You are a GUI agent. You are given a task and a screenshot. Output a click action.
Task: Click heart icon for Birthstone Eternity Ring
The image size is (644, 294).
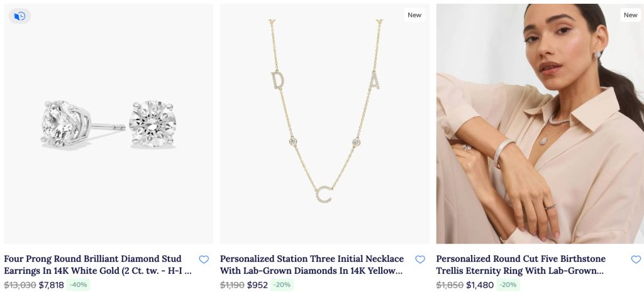636,259
